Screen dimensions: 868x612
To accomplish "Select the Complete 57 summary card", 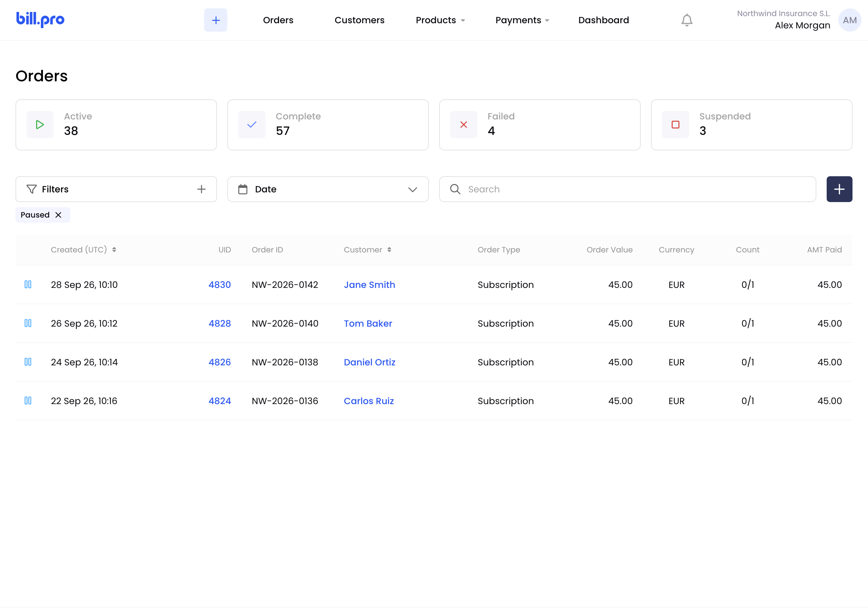I will [x=328, y=125].
